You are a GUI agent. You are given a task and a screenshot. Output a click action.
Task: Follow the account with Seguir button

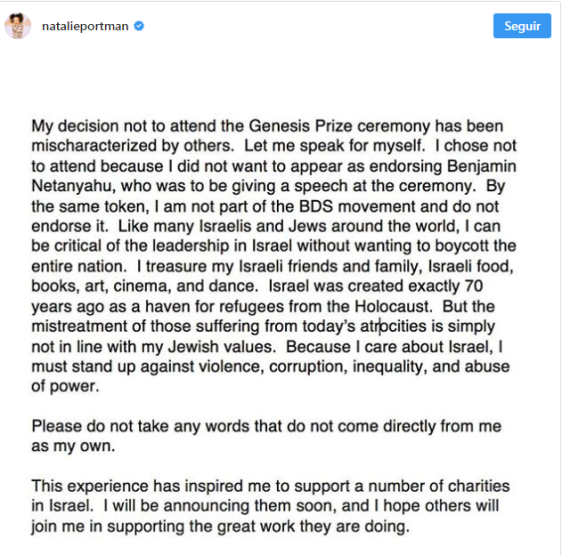(522, 26)
